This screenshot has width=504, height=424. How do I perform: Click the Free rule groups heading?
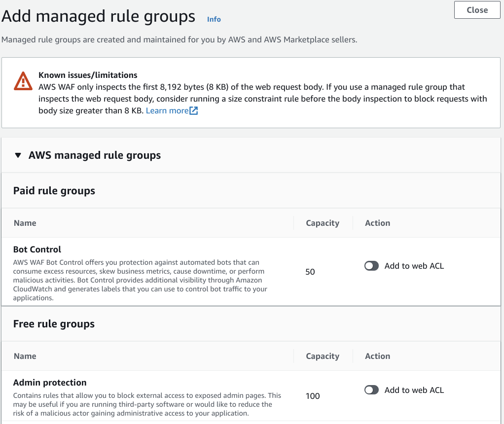tap(54, 324)
